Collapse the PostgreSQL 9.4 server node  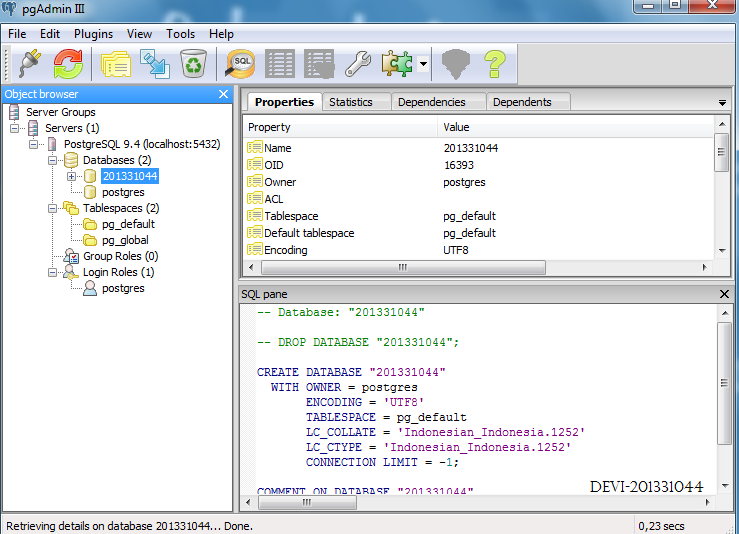pos(33,144)
